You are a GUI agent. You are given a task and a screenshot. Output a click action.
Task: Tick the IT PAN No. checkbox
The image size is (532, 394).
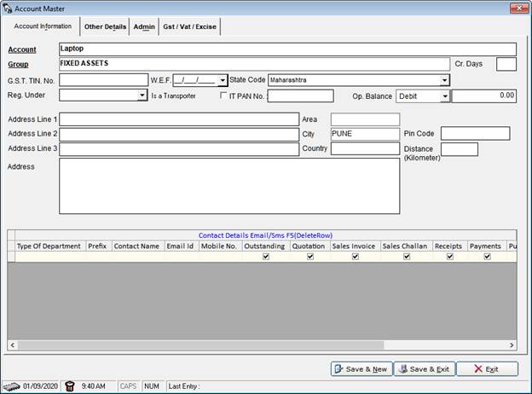[x=223, y=96]
